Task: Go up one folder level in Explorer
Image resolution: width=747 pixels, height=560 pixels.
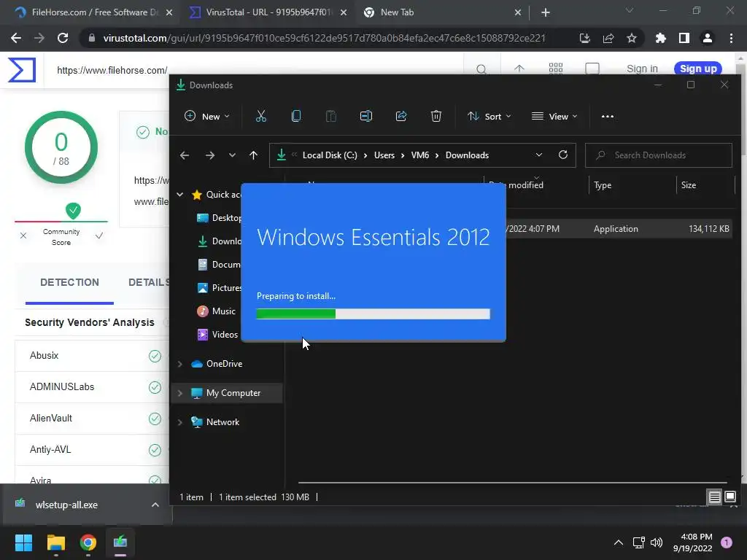Action: [x=253, y=155]
